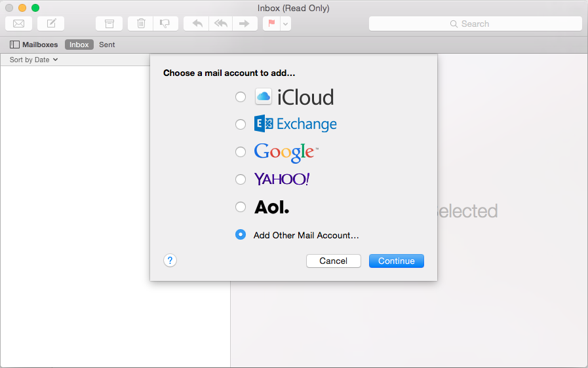Click the Google logo
Image resolution: width=588 pixels, height=368 pixels.
286,153
